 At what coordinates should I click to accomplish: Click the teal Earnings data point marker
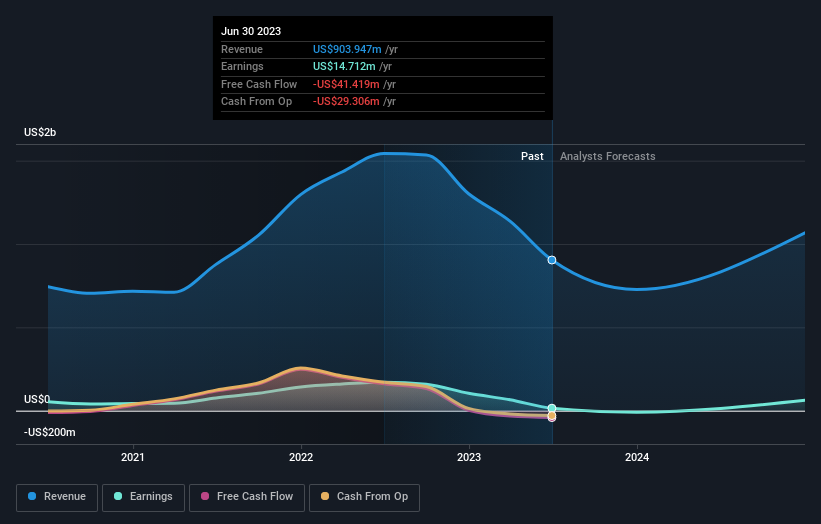[552, 408]
